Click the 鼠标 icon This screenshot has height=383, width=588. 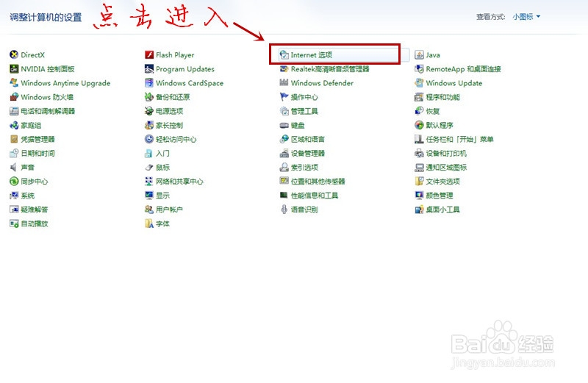point(149,168)
